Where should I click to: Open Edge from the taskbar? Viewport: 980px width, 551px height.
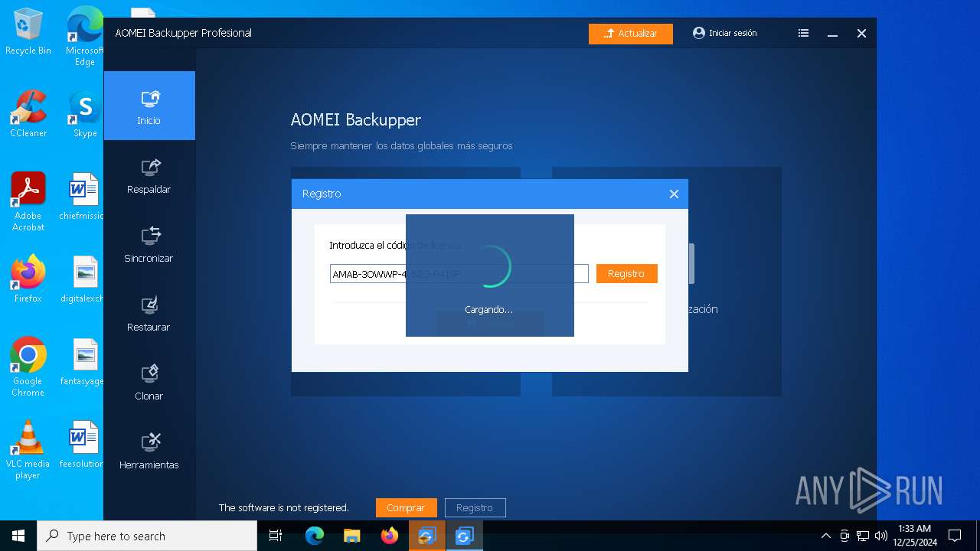click(315, 536)
